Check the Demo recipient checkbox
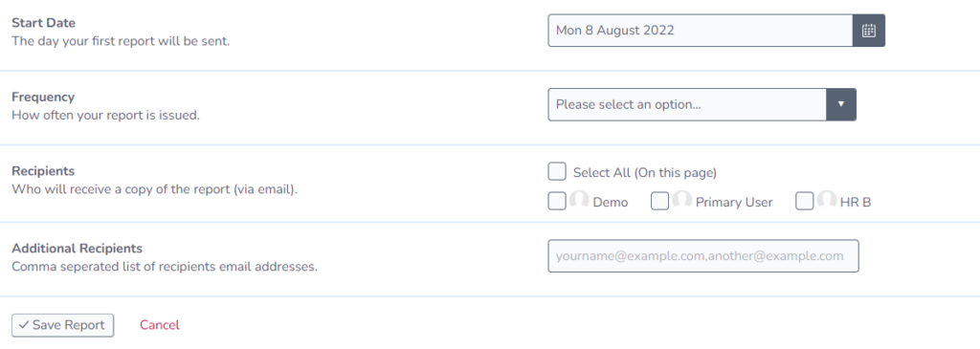Image resolution: width=980 pixels, height=349 pixels. pos(557,201)
